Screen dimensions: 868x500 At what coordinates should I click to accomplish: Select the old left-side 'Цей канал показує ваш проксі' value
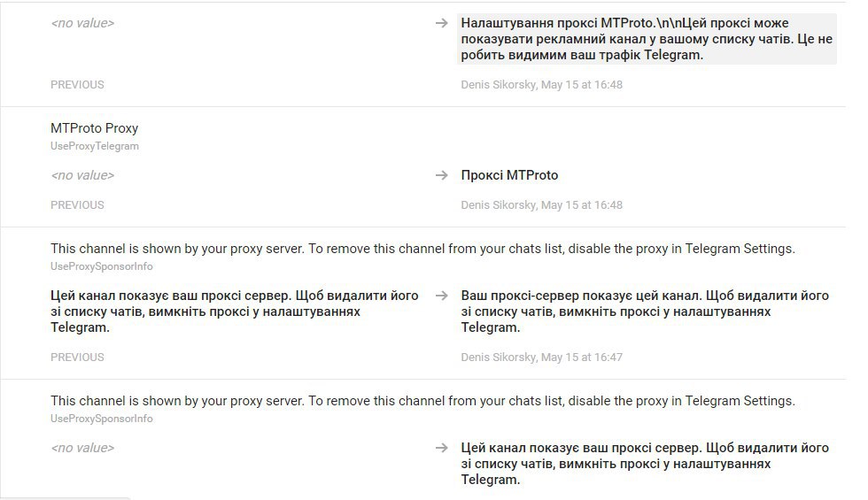click(x=235, y=311)
